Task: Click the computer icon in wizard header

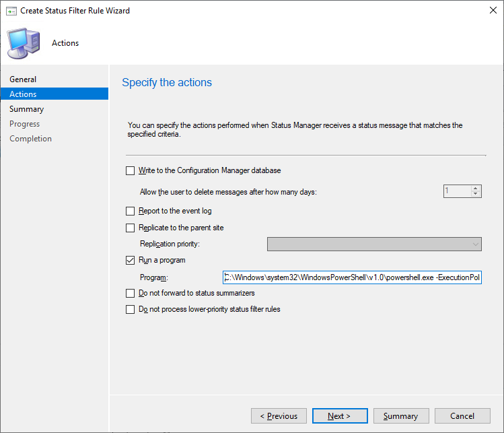Action: pos(24,43)
